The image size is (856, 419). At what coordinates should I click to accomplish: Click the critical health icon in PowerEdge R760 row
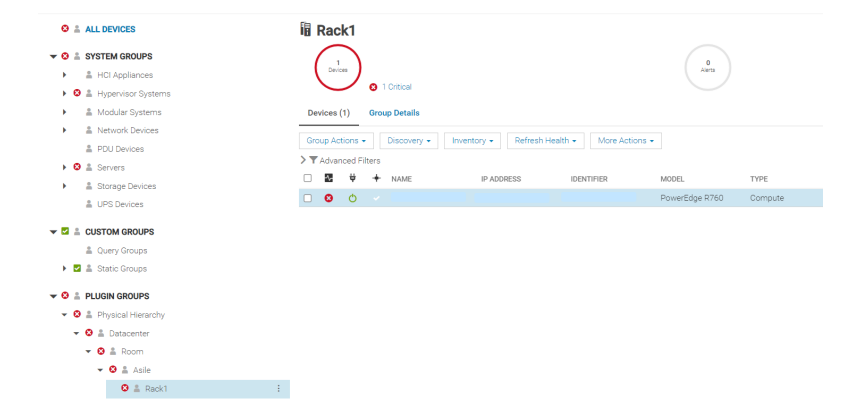coord(329,198)
